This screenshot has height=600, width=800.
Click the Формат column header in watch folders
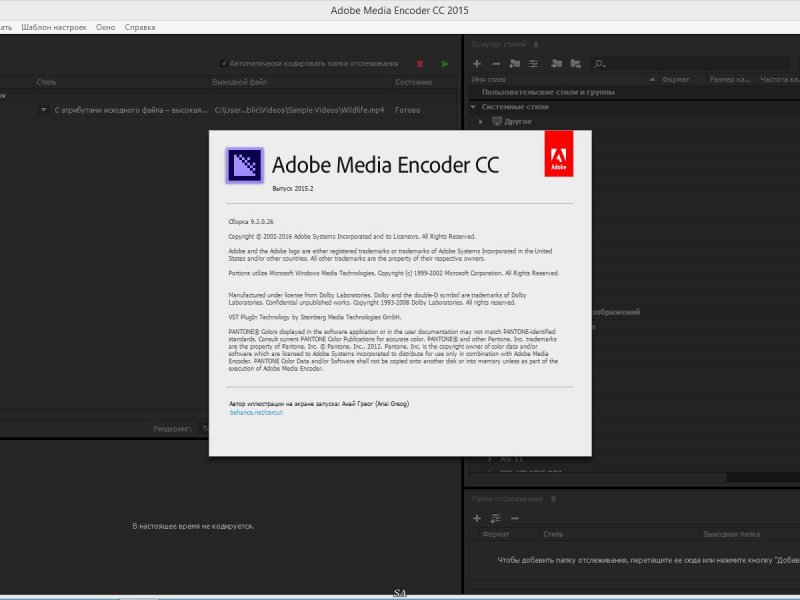pos(495,534)
